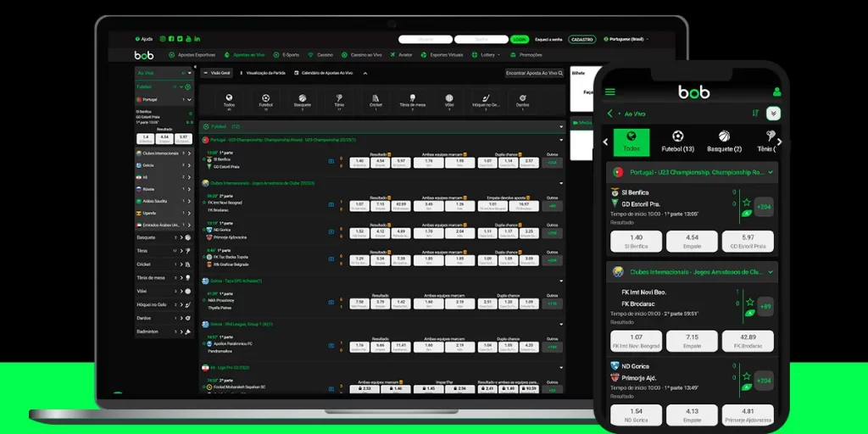Select the Tênis de mesa tile on laptop
The width and height of the screenshot is (868, 434).
(x=413, y=100)
